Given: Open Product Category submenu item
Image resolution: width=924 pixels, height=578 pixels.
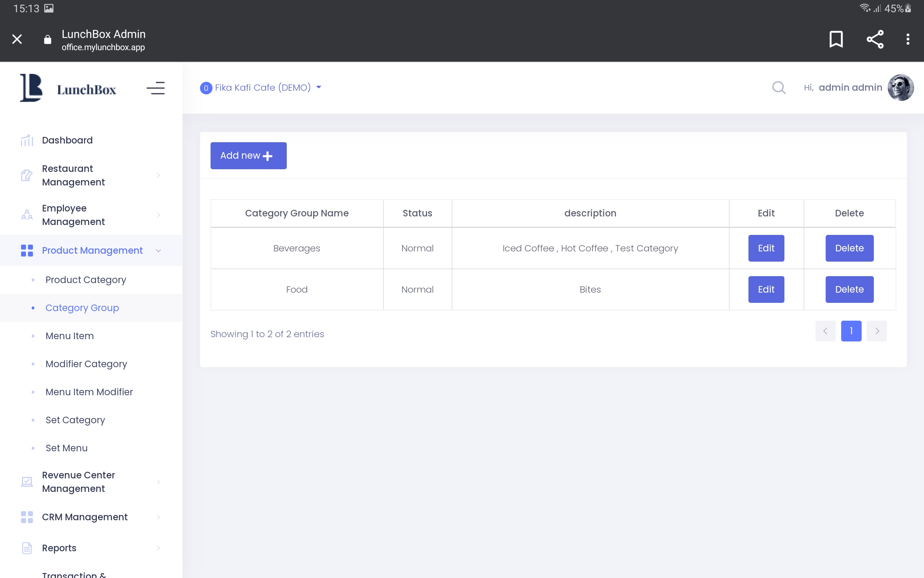Looking at the screenshot, I should point(85,280).
